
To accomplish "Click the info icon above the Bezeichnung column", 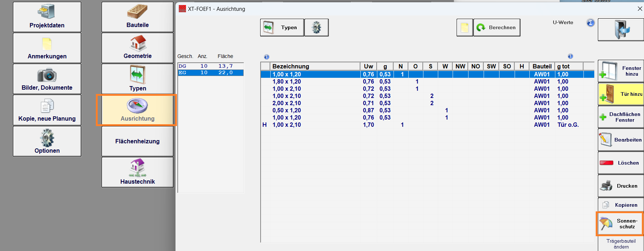I will 267,57.
